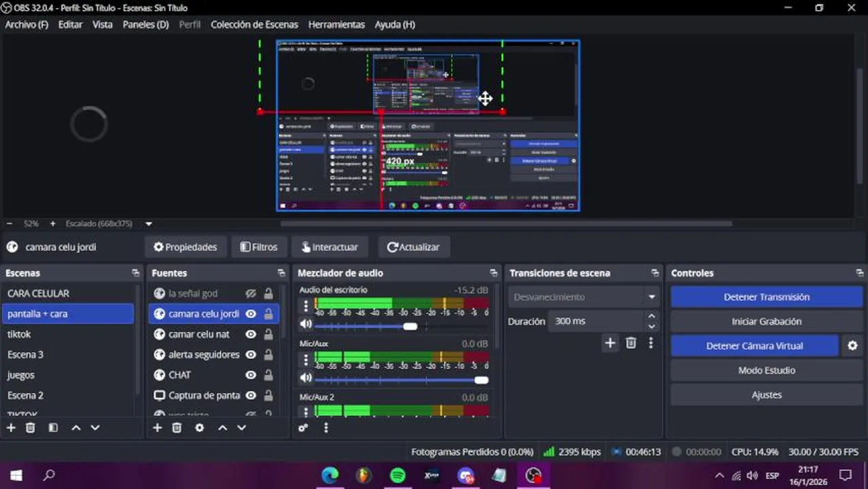This screenshot has width=868, height=489.
Task: Add a scene transition with the plus
Action: coord(610,343)
